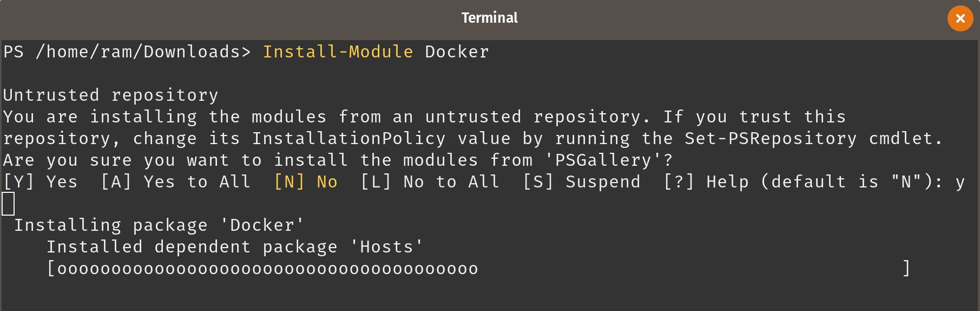Click the Set-PSRepository cmdlet text
The image size is (980, 311).
(771, 139)
